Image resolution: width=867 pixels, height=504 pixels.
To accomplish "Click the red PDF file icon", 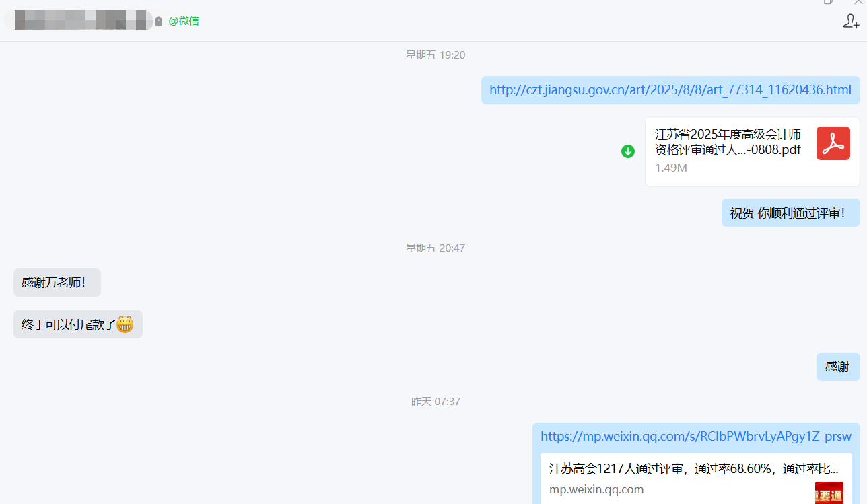I will pyautogui.click(x=833, y=143).
